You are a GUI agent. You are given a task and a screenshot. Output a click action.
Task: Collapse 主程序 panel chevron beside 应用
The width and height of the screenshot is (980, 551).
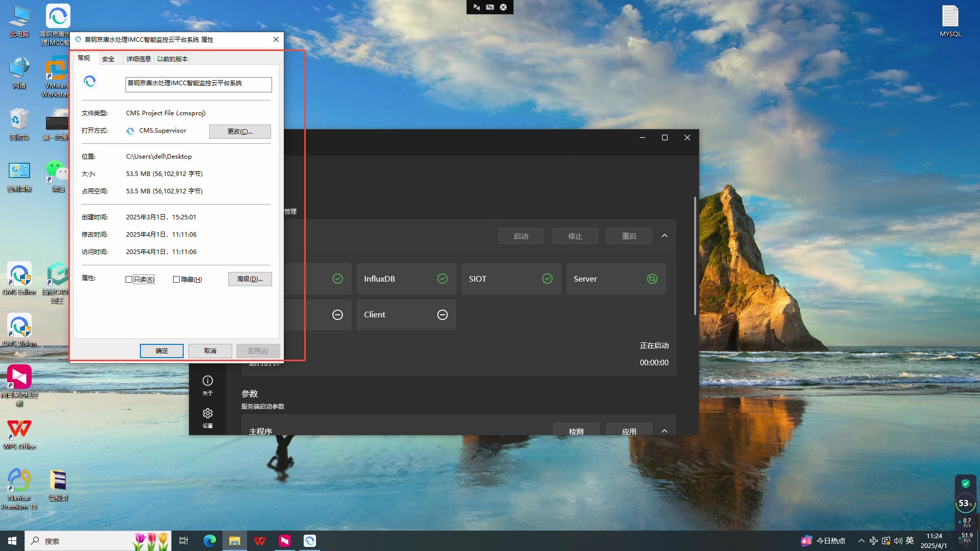(665, 431)
